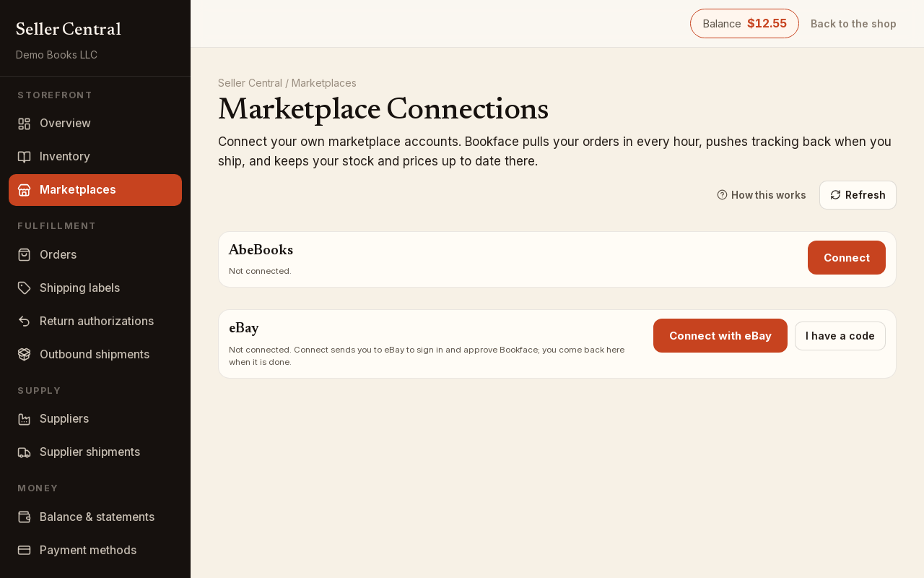Screen dimensions: 924x578
Task: Click the Seller Central sidebar logo
Action: (x=69, y=29)
